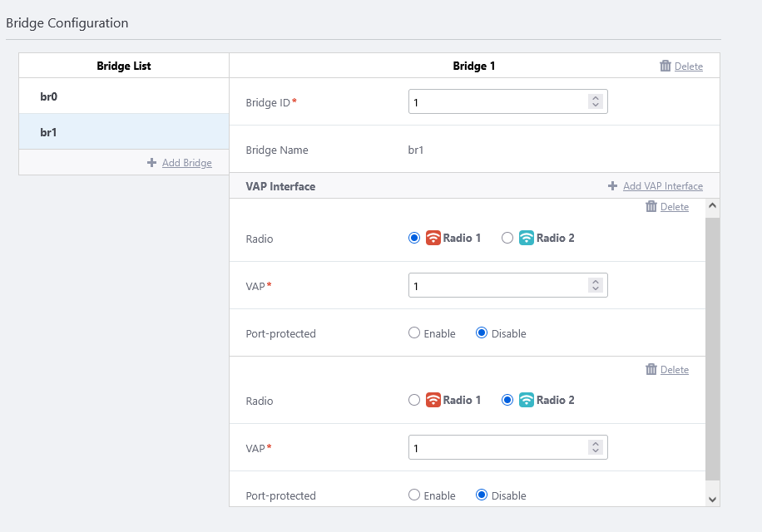Screen dimensions: 762x532
Task: Click red Radio 1 wifi icon in first VAP
Action: (433, 238)
